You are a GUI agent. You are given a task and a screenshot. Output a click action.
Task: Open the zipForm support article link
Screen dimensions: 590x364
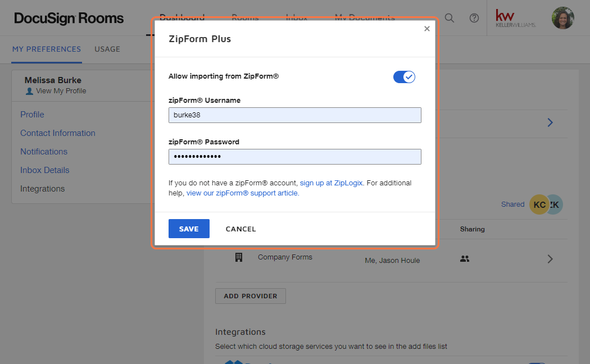(243, 193)
